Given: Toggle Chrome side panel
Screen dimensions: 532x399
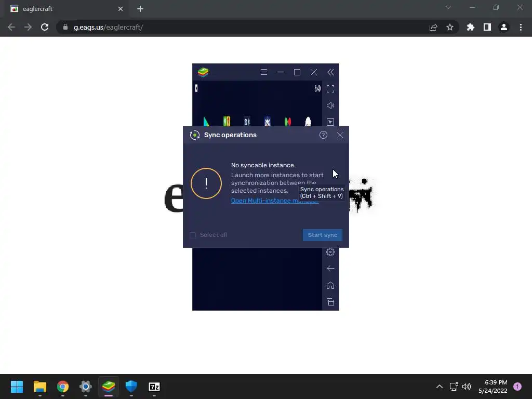Looking at the screenshot, I should (487, 27).
